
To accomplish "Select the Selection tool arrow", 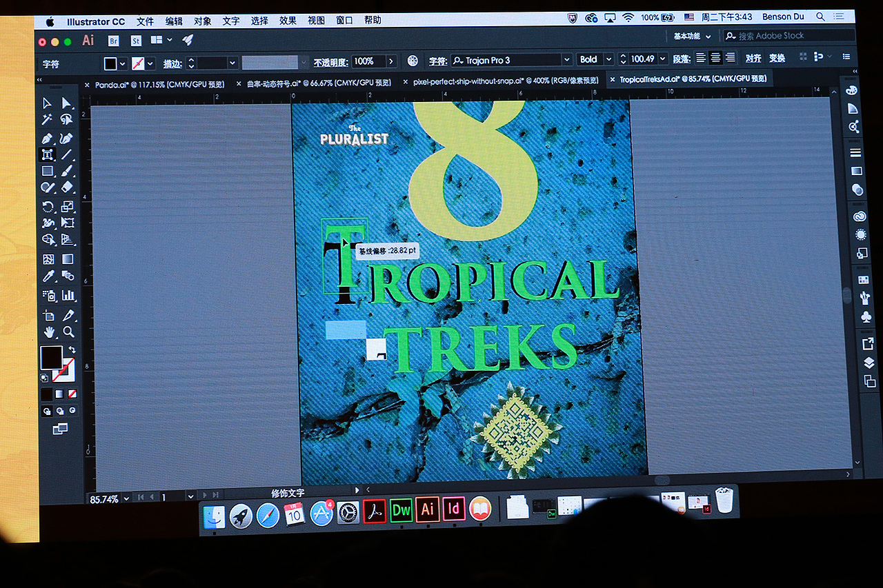I will 47,103.
